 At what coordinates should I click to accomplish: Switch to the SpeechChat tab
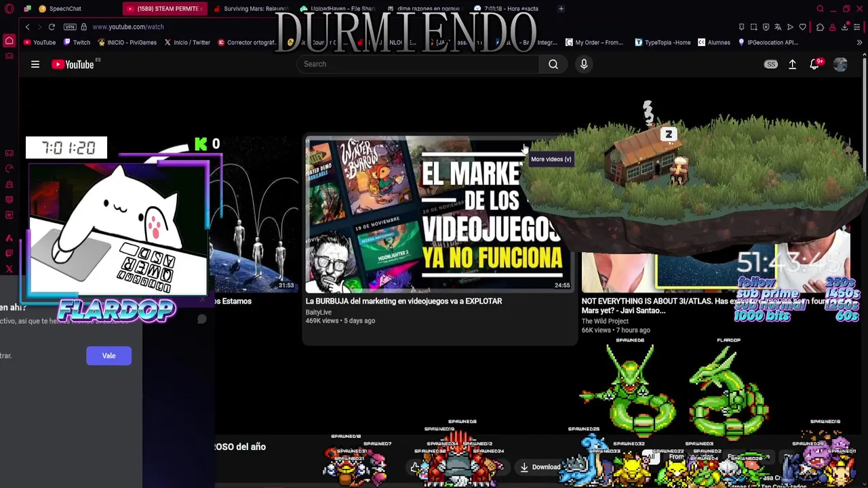click(x=60, y=9)
